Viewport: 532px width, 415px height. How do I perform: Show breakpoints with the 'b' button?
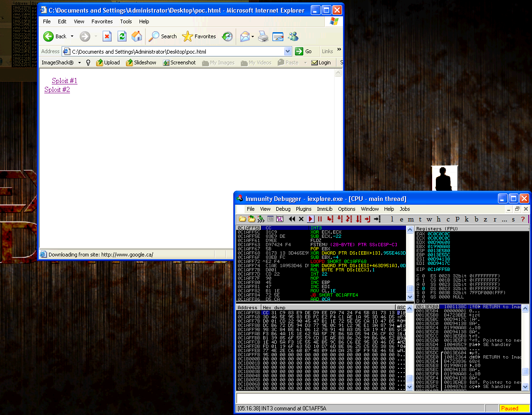point(476,219)
